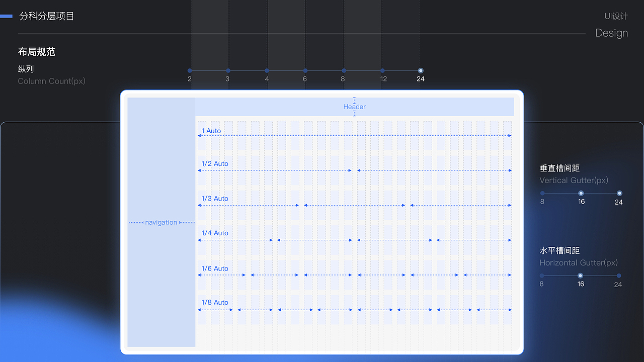Select the 1/8 Auto row label
This screenshot has height=362, width=644.
[215, 302]
